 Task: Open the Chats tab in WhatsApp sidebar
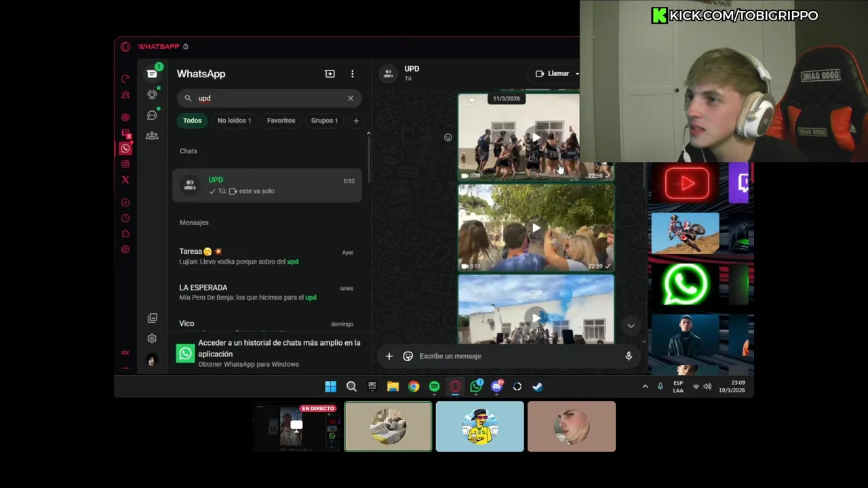pyautogui.click(x=152, y=73)
